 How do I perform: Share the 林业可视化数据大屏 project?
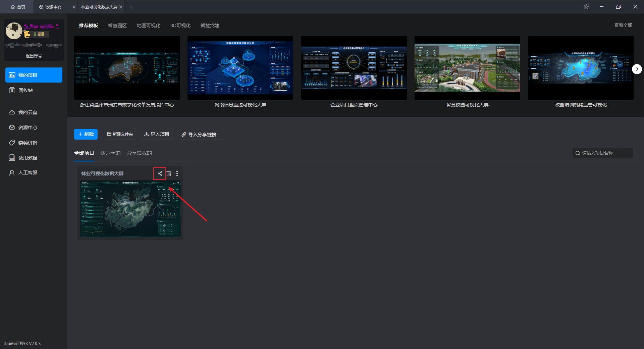click(x=160, y=173)
